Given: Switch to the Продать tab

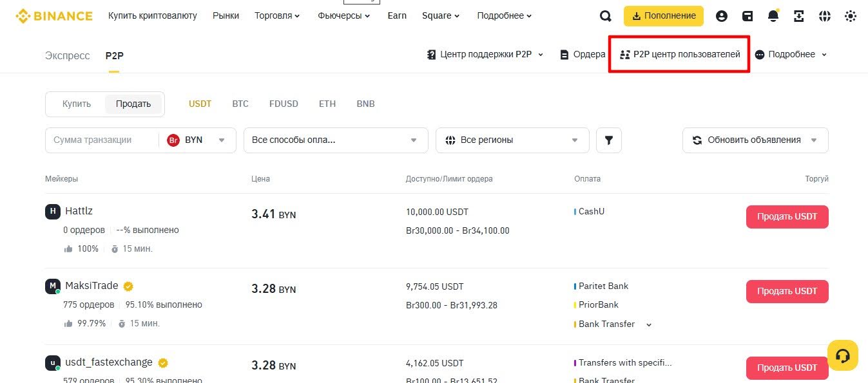Looking at the screenshot, I should (x=133, y=103).
